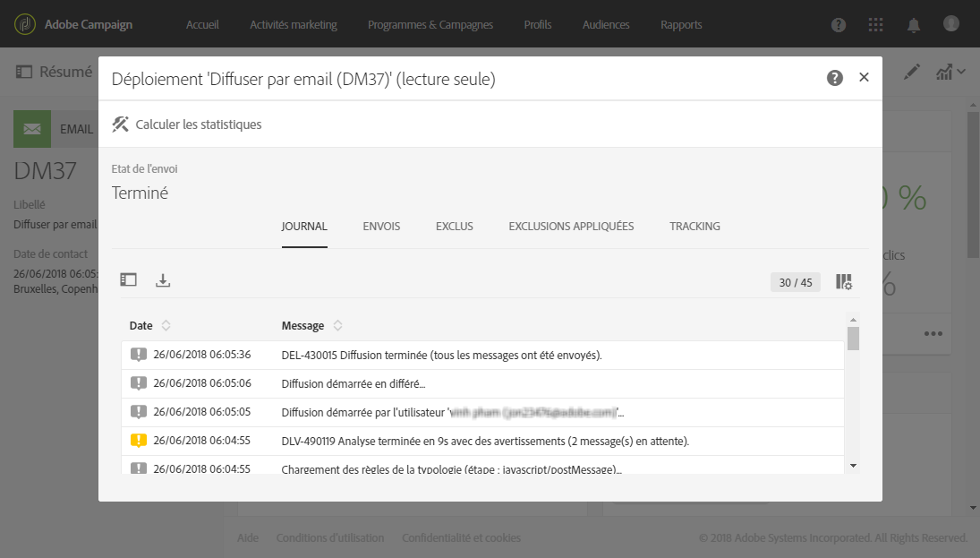This screenshot has height=558, width=980.
Task: Click the Adobe Campaign logo icon
Action: [x=25, y=24]
